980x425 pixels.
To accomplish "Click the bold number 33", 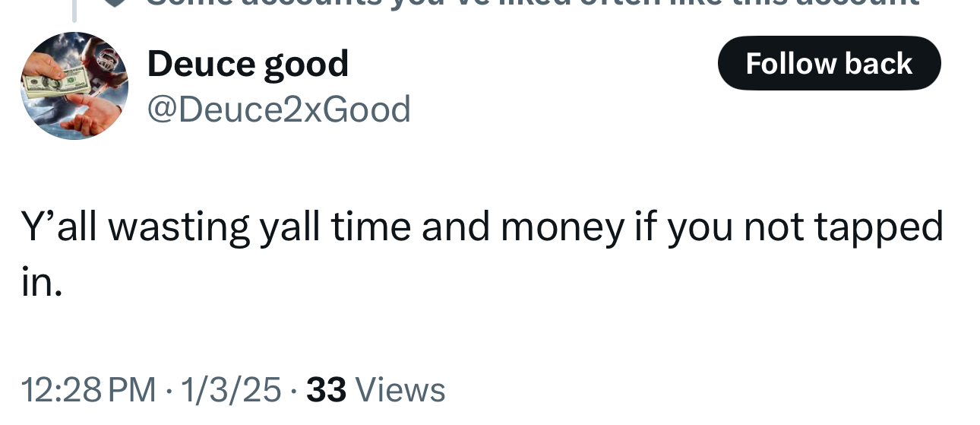I will pos(326,390).
